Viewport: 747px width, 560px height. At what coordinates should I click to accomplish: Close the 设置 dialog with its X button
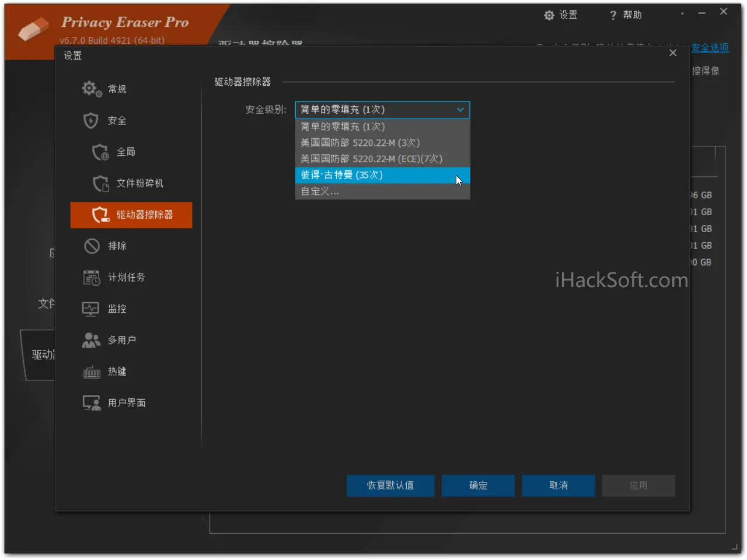pyautogui.click(x=673, y=53)
